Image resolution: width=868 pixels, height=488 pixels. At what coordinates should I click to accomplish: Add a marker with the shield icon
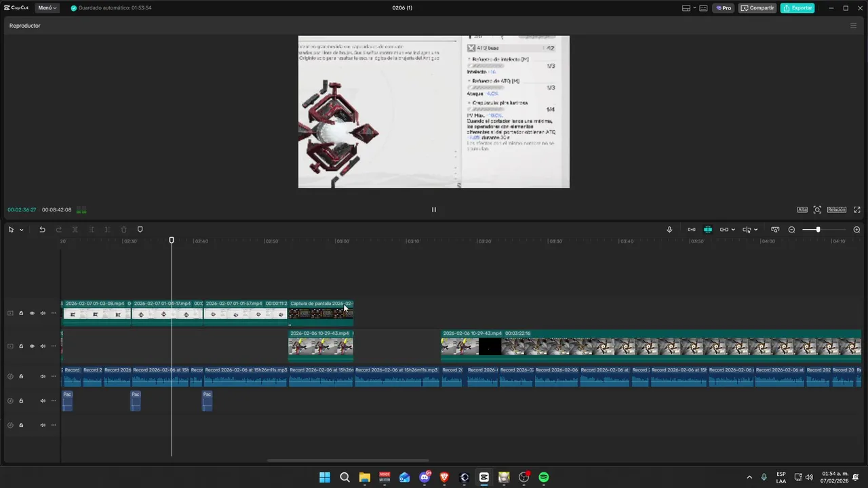[140, 230]
